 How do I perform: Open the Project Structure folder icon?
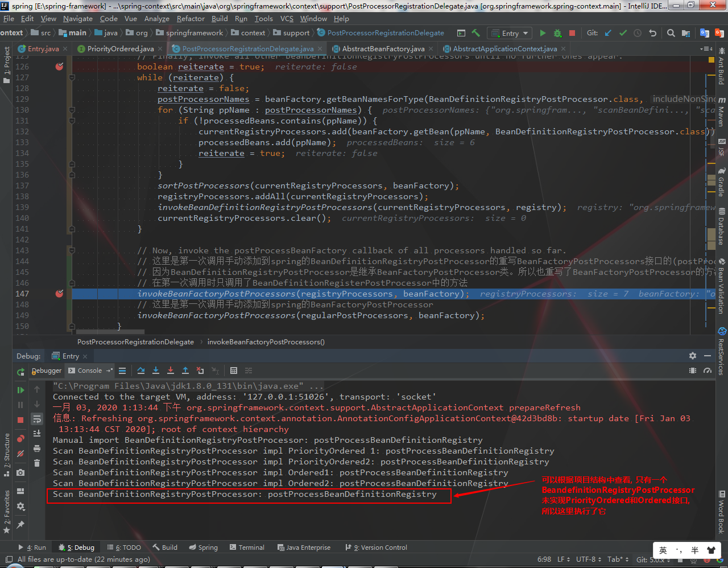pyautogui.click(x=686, y=33)
